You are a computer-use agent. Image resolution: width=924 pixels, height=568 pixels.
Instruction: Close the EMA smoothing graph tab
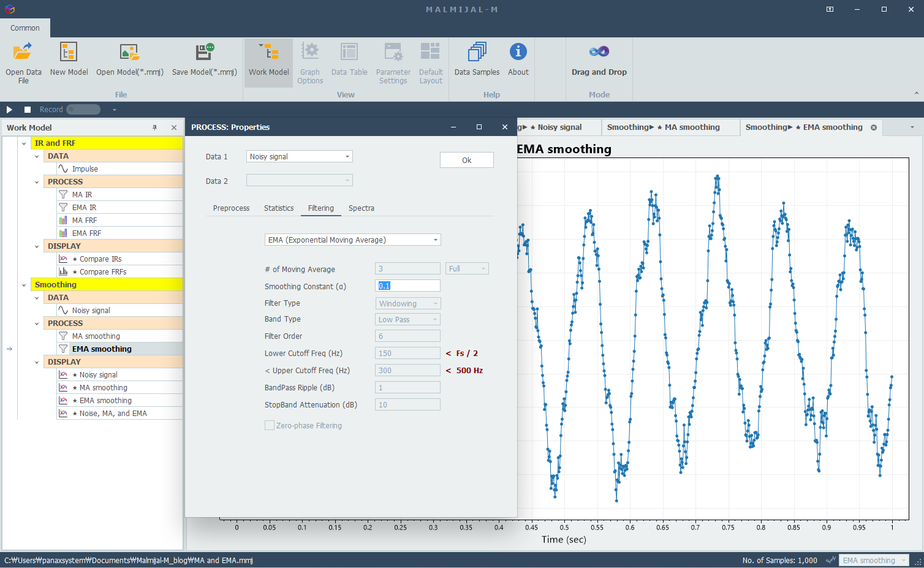(874, 127)
